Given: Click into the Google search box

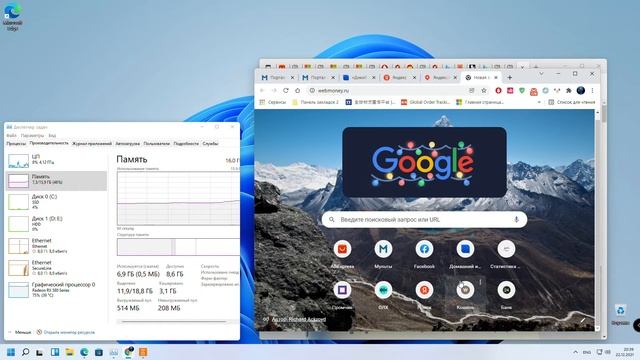Looking at the screenshot, I should 424,220.
